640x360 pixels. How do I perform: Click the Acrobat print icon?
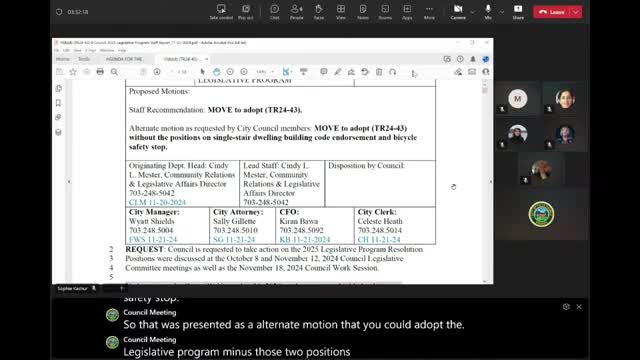[100, 72]
